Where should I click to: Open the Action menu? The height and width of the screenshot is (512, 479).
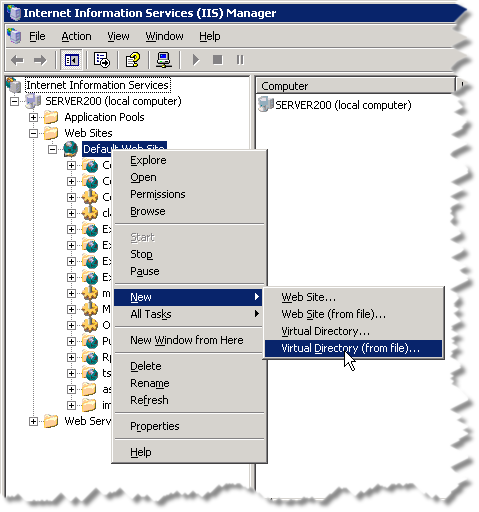tap(76, 36)
